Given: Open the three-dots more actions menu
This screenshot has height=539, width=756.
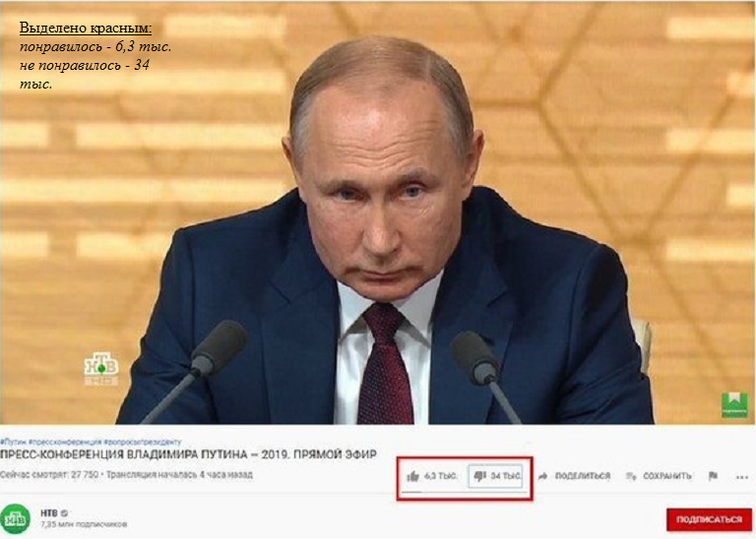Looking at the screenshot, I should tap(742, 477).
